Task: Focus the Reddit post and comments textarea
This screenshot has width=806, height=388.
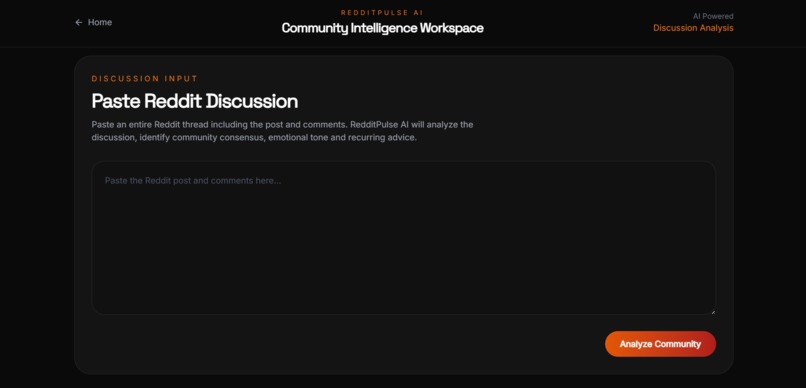Action: 404,238
